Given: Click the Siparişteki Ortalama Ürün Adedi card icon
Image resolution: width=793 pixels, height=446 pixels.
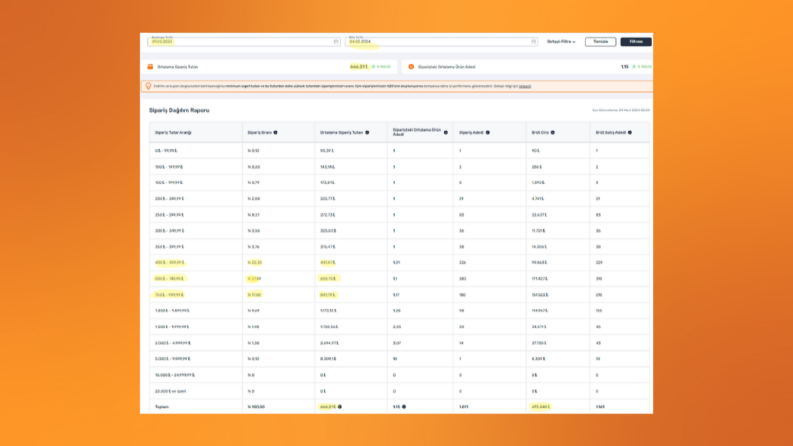Looking at the screenshot, I should tap(411, 67).
